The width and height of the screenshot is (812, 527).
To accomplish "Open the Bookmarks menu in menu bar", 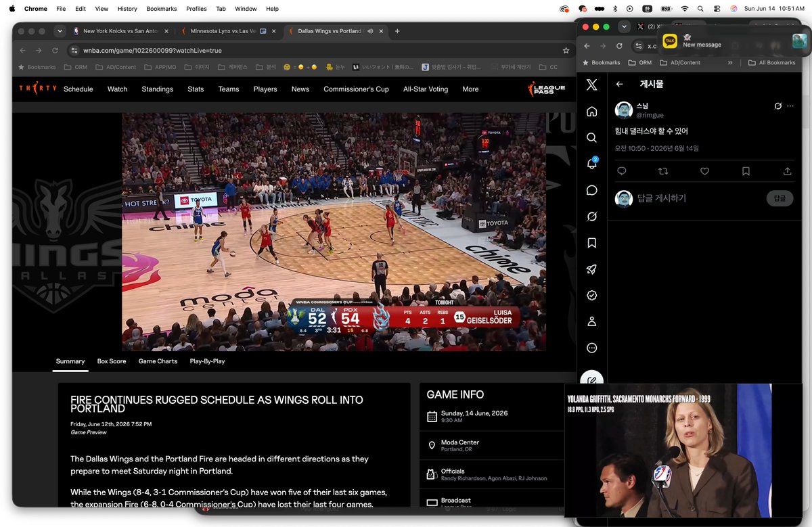I will coord(162,9).
